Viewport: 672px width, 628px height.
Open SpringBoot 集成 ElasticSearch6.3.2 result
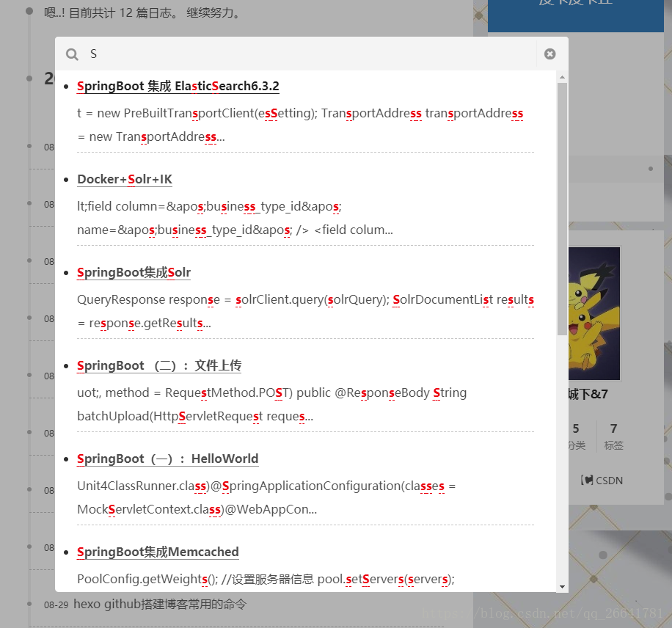(x=178, y=86)
